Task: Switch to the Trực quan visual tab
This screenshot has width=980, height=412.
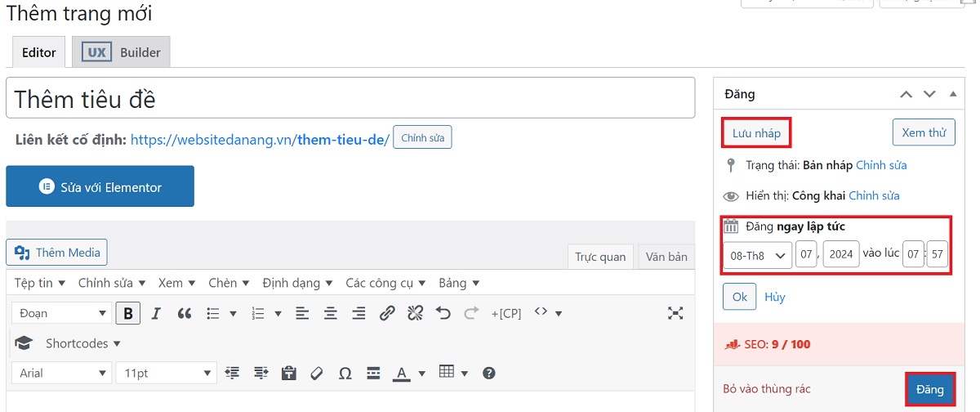Action: 600,256
